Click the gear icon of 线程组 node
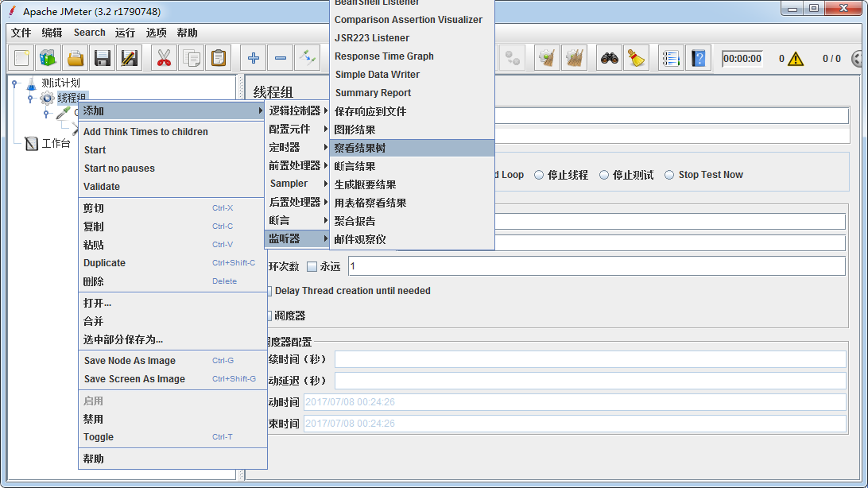Viewport: 868px width, 488px height. (47, 99)
